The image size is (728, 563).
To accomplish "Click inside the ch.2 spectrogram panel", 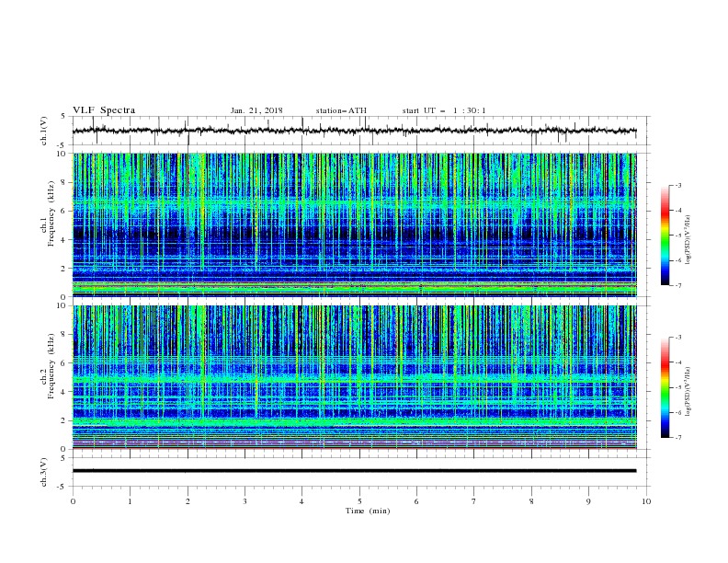I will pyautogui.click(x=354, y=377).
